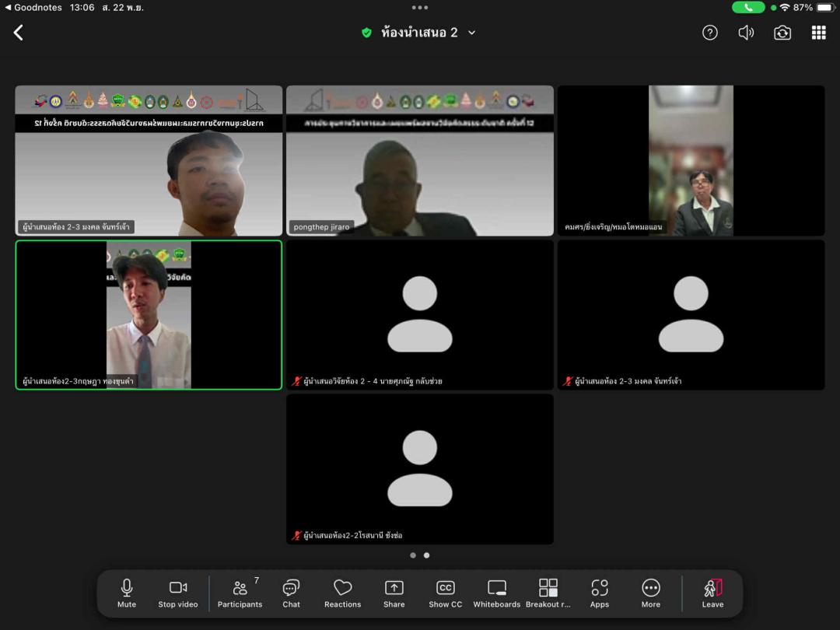840x630 pixels.
Task: Switch camera with the flip icon
Action: point(782,33)
